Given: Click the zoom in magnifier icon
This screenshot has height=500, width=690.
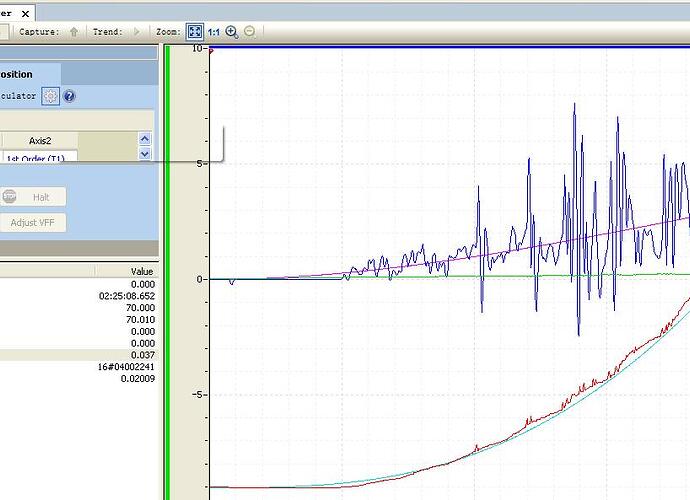Looking at the screenshot, I should pos(232,32).
